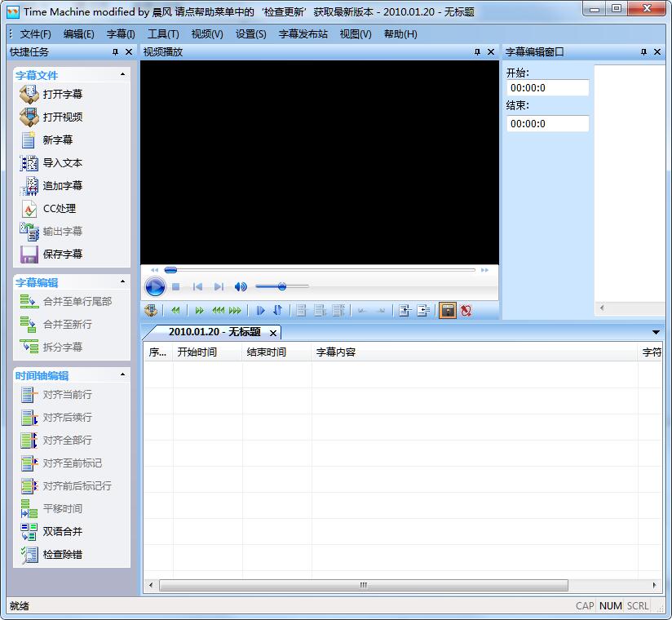Toggle the highlighted orange toolbar button
672x620 pixels.
[448, 310]
